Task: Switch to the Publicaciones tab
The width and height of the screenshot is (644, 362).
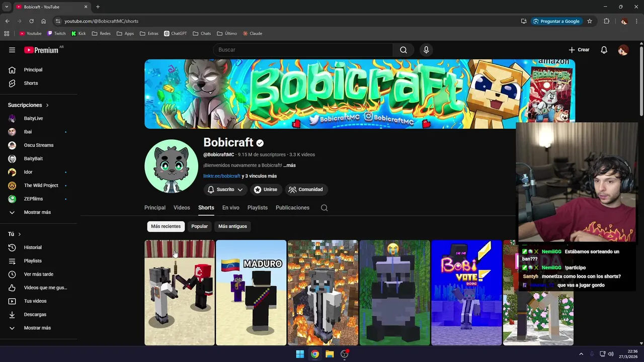Action: click(292, 208)
